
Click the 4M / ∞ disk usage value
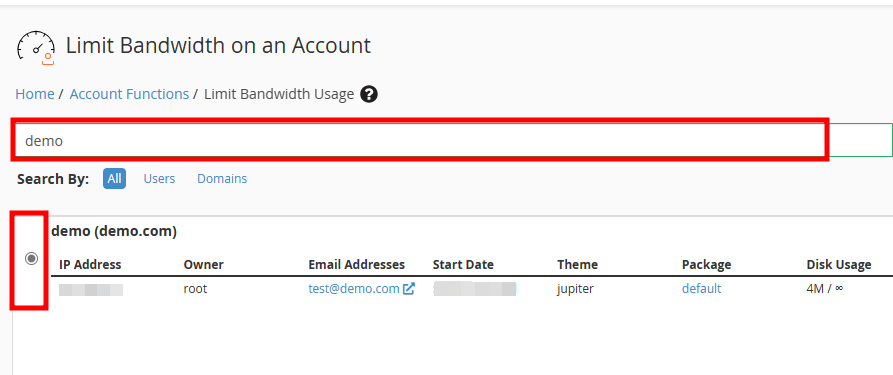coord(825,289)
